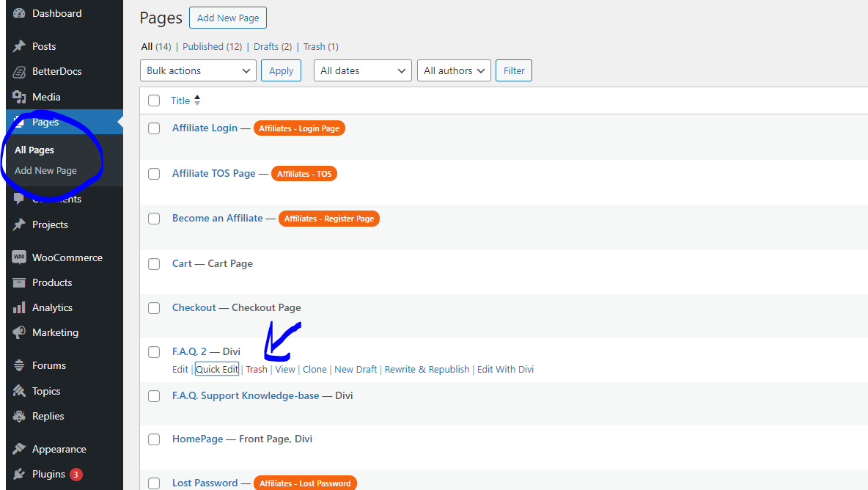Click the Appearance paintbrush icon
The height and width of the screenshot is (490, 868).
tap(19, 448)
